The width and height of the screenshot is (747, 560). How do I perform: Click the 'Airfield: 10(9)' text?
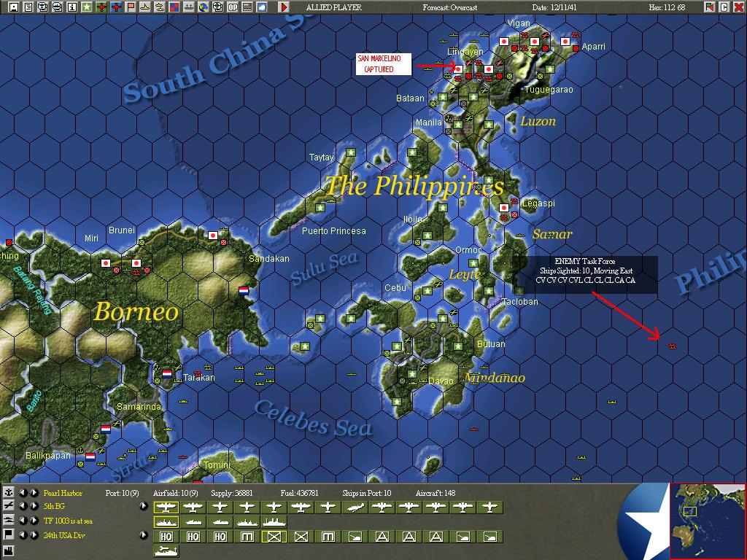click(x=175, y=493)
